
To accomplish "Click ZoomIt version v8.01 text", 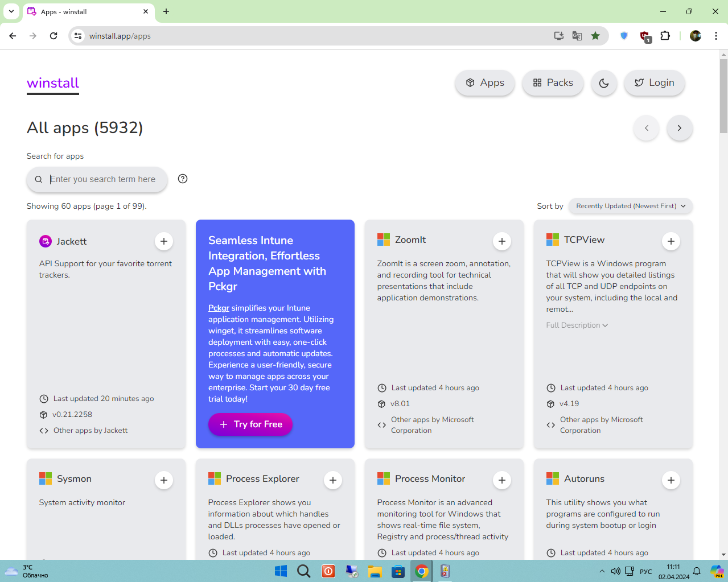I will (x=400, y=404).
